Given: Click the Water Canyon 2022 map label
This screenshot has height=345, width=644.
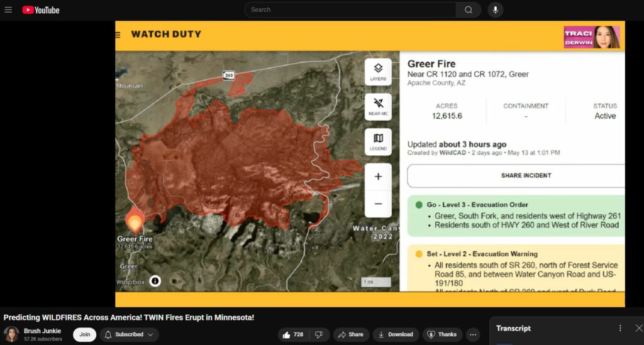Looking at the screenshot, I should (x=375, y=232).
